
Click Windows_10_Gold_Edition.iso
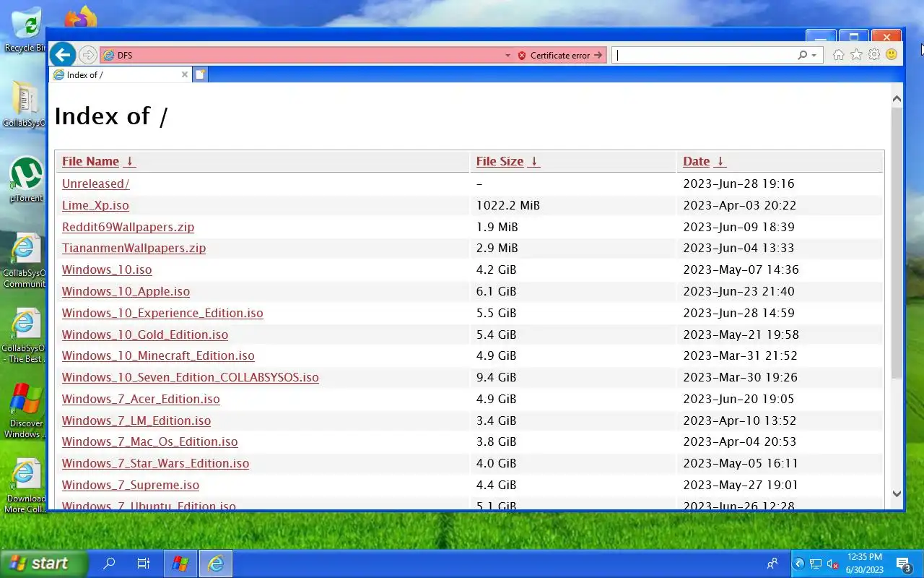pos(145,335)
